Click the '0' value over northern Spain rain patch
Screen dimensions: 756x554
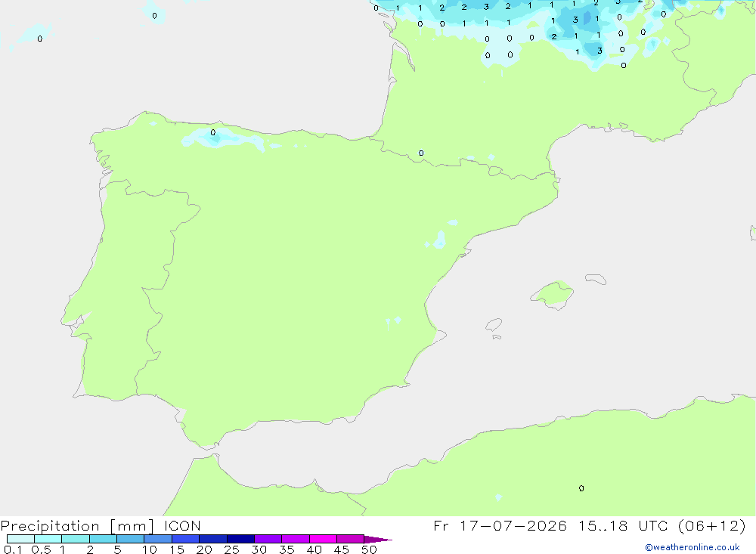tap(213, 132)
